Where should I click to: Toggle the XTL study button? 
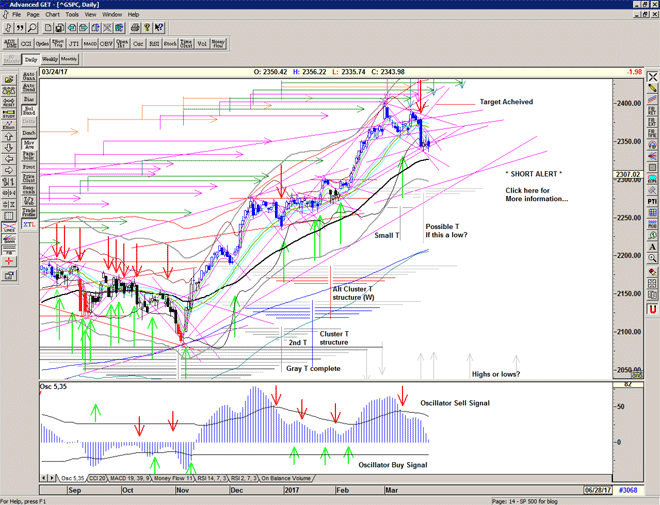[x=29, y=227]
